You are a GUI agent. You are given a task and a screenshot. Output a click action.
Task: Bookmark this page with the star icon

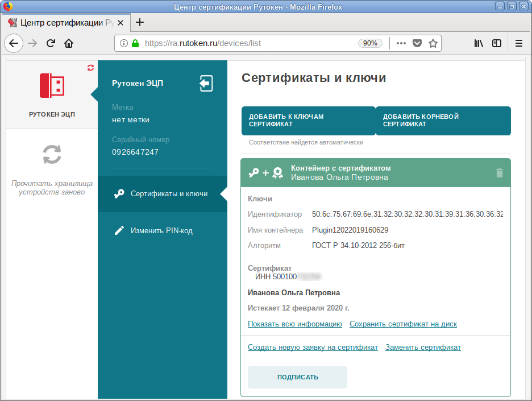pyautogui.click(x=433, y=43)
